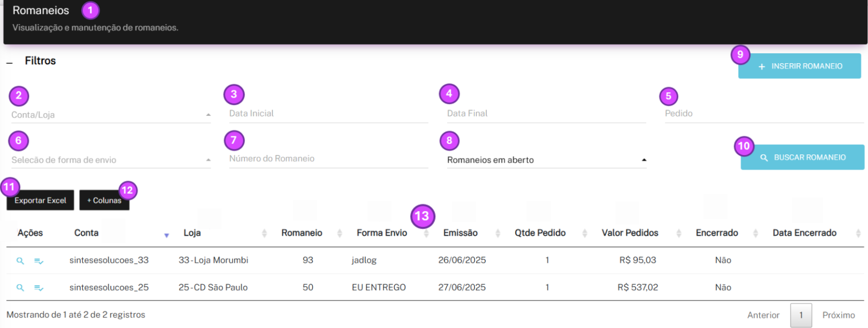Click value R$ 95,03
Image resolution: width=868 pixels, height=328 pixels.
[x=637, y=260]
